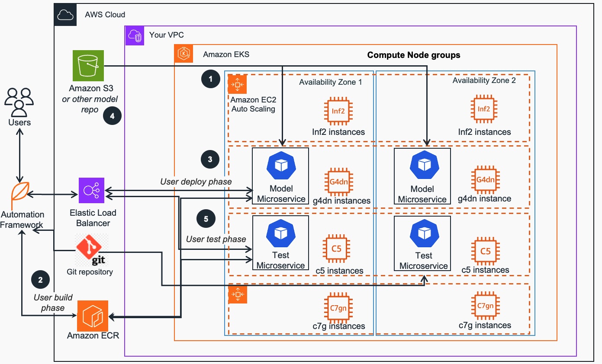Select the Amazon ECR icon
Image resolution: width=602 pixels, height=364 pixels.
(x=93, y=315)
